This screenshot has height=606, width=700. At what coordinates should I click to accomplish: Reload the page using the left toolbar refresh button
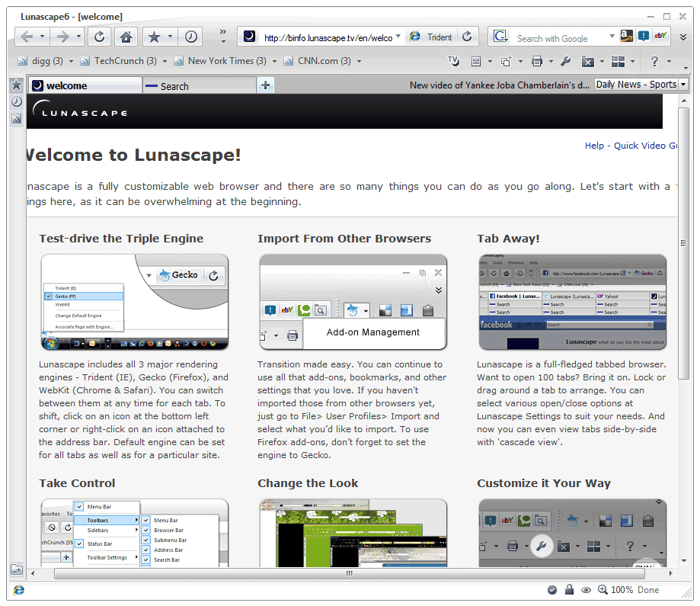100,37
